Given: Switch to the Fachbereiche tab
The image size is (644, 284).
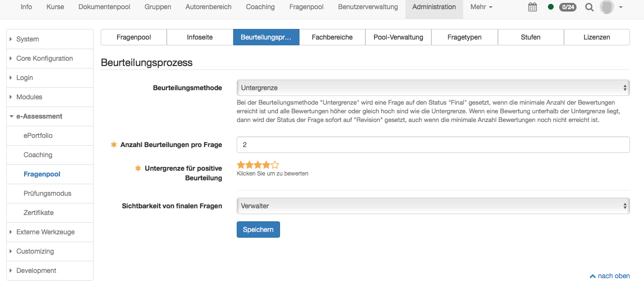Looking at the screenshot, I should (332, 37).
